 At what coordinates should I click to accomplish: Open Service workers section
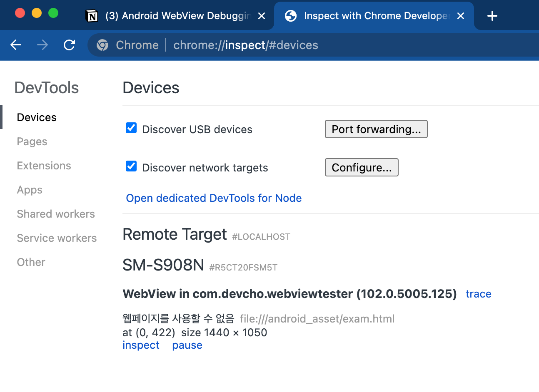57,238
